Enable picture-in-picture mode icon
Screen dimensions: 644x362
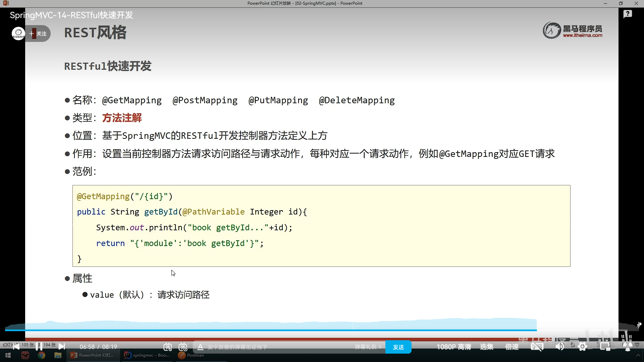pyautogui.click(x=605, y=347)
